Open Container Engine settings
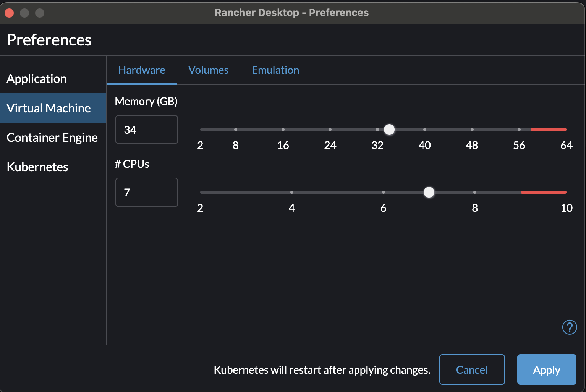586x392 pixels. (x=52, y=138)
